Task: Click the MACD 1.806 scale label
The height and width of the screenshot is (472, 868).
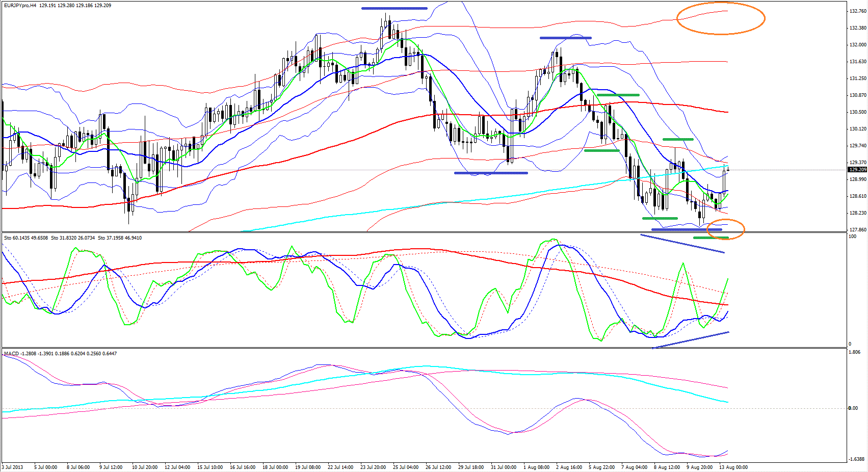Action: 854,352
